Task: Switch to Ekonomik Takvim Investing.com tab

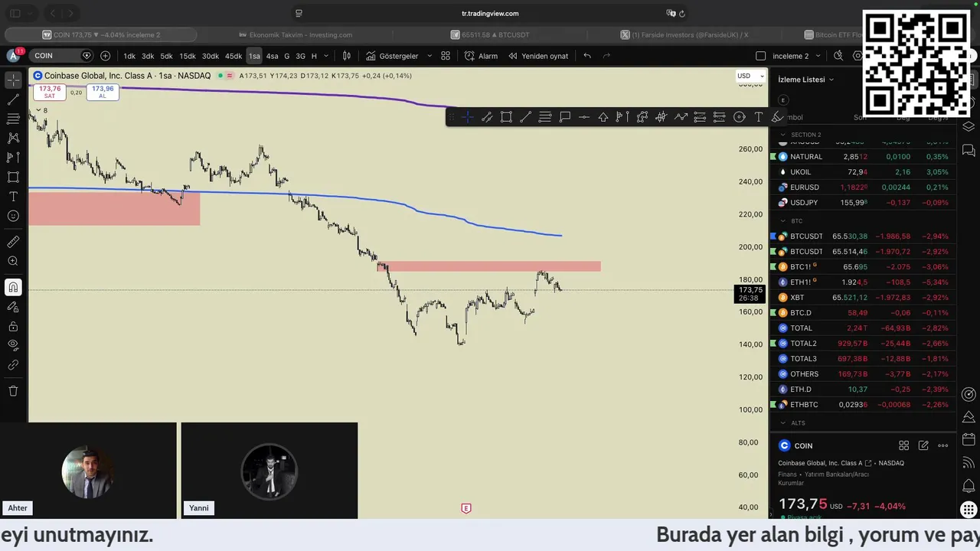Action: [296, 35]
